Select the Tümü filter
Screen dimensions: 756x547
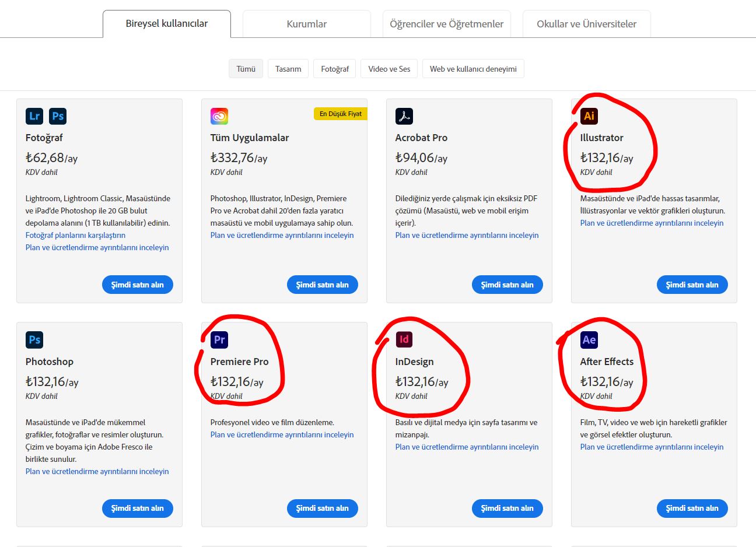tap(246, 69)
